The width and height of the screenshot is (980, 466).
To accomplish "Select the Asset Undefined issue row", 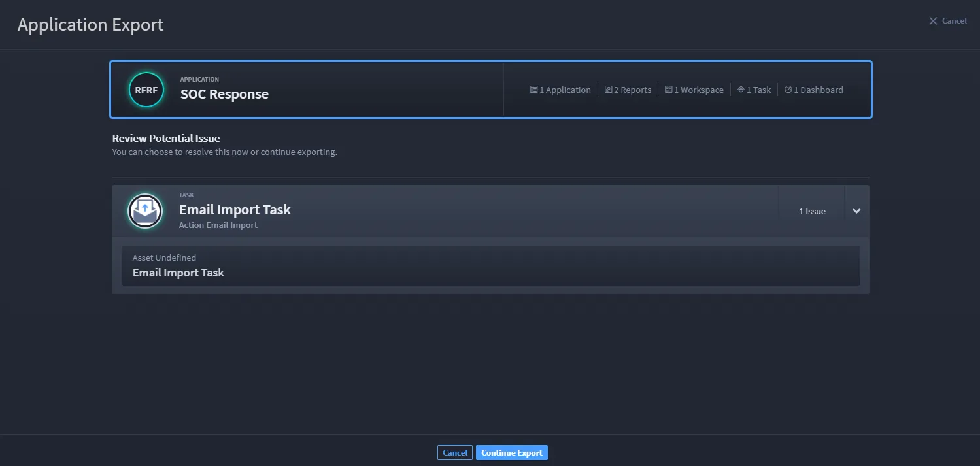I will [x=491, y=265].
